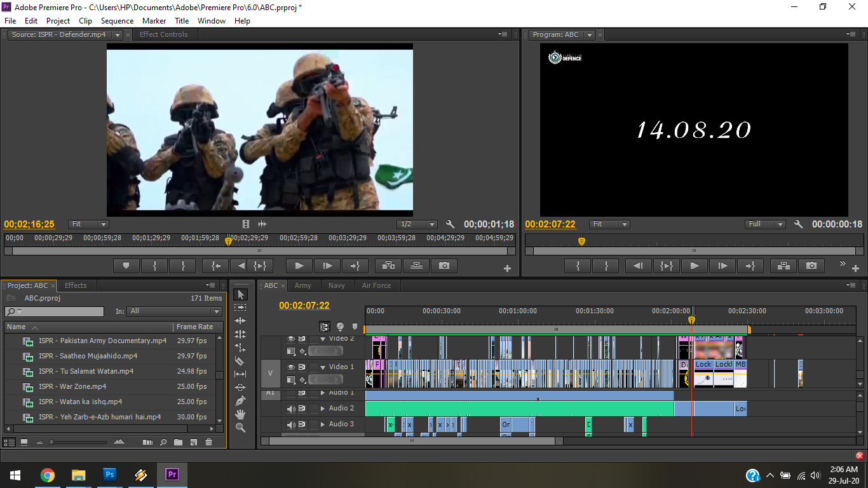Step forward one frame in Program monitor
The image size is (868, 488).
coord(722,266)
